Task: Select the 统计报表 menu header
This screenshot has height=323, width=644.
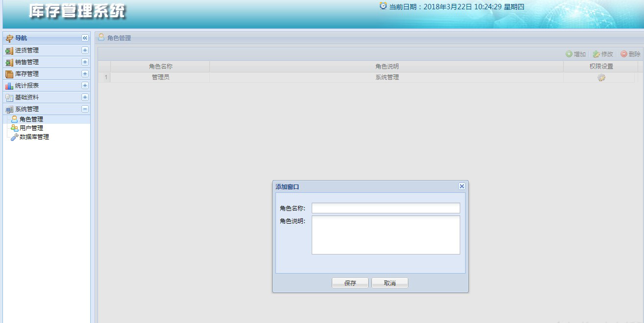Action: (47, 86)
